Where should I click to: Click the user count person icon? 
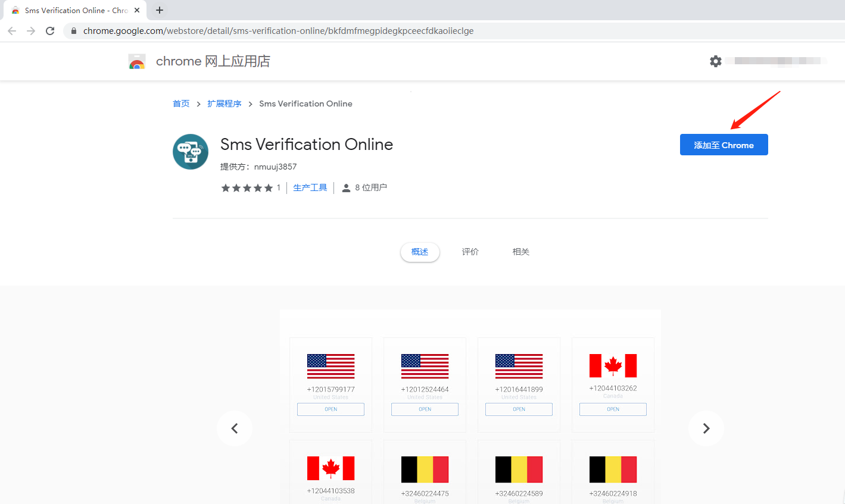[346, 187]
